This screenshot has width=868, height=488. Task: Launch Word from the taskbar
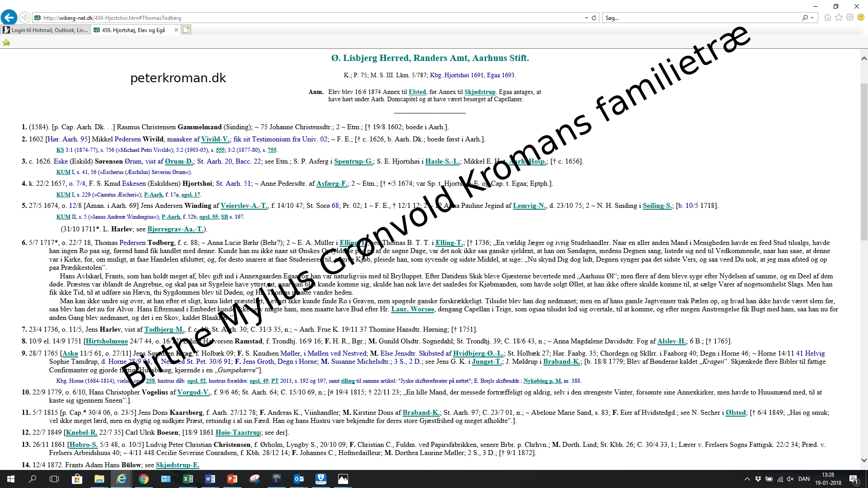pyautogui.click(x=210, y=479)
